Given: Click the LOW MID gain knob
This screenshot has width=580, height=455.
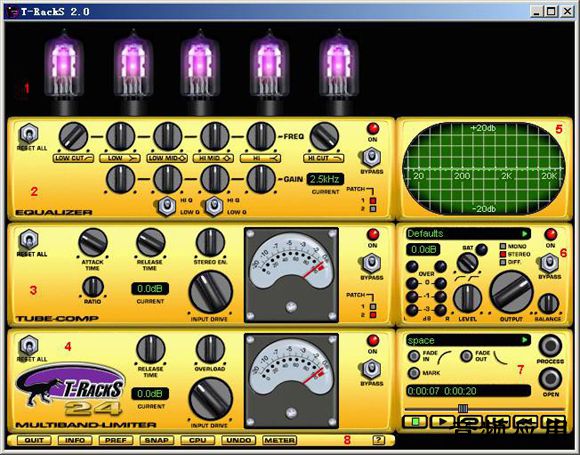Looking at the screenshot, I should pyautogui.click(x=168, y=179).
